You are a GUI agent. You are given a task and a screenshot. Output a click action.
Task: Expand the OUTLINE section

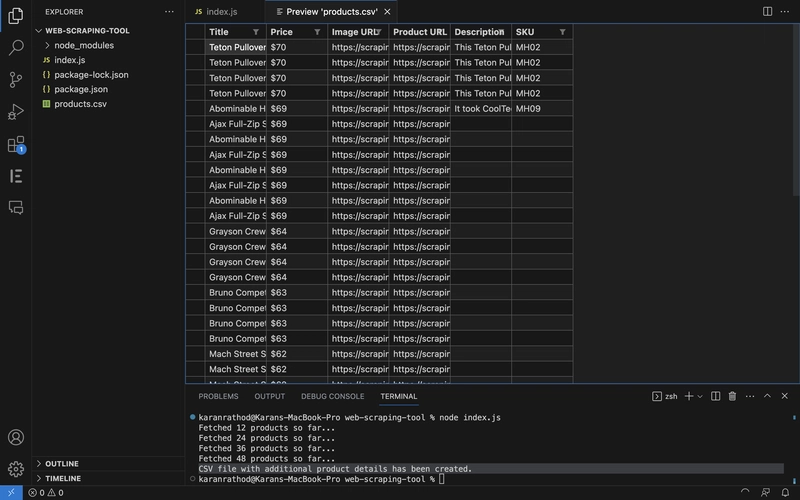(38, 464)
